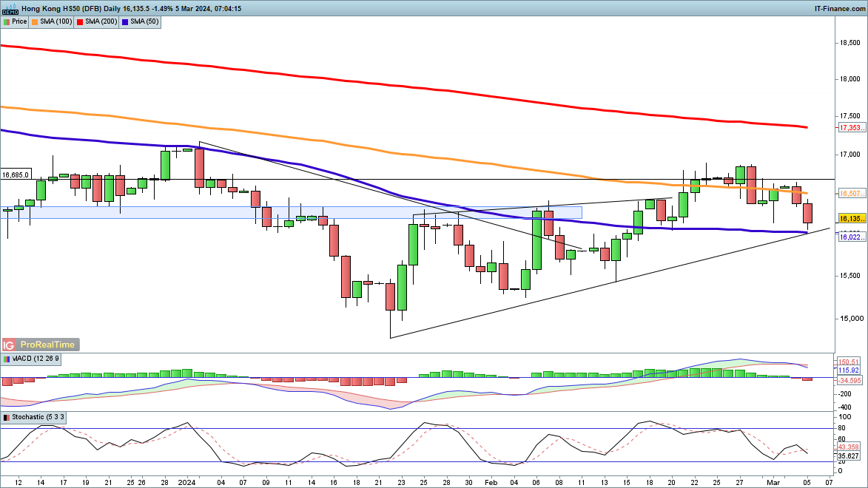The width and height of the screenshot is (868, 488).
Task: Click the blue SMA 50 value tag 16,022
Action: pyautogui.click(x=852, y=237)
